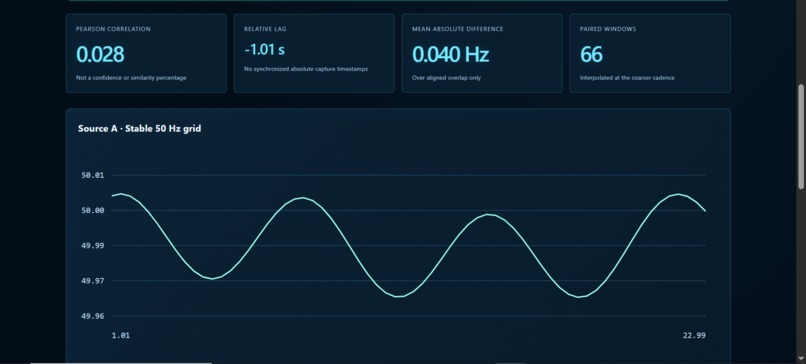Click the 49.99 y-axis label
This screenshot has width=806, height=364.
pos(93,246)
